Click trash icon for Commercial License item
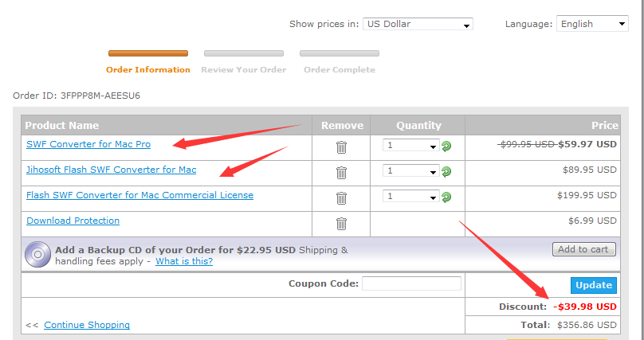644x340 pixels. [x=341, y=198]
